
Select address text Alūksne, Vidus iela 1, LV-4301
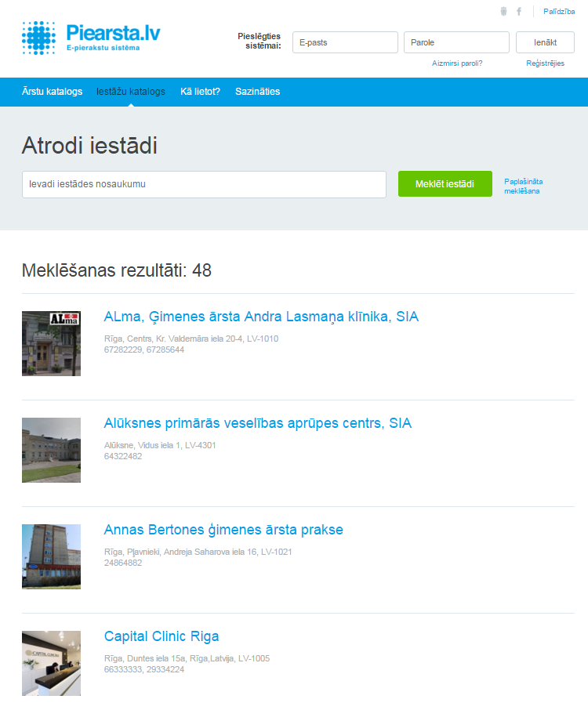point(160,445)
